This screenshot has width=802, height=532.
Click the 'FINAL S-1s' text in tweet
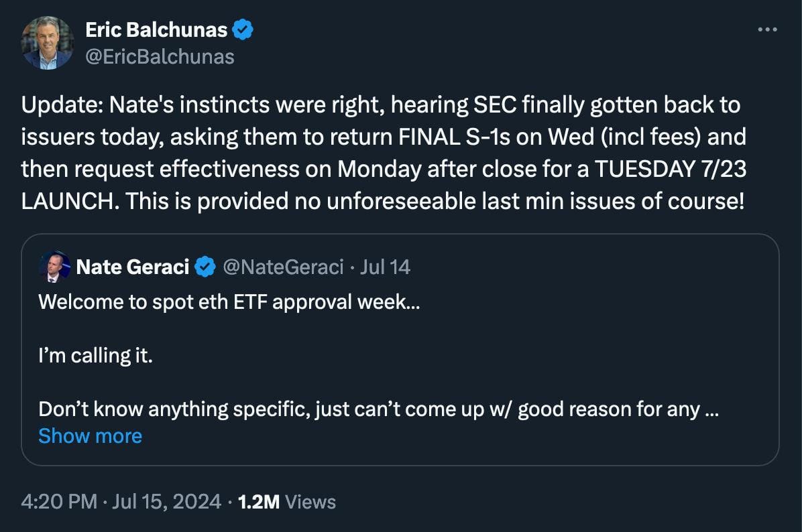[x=454, y=137]
